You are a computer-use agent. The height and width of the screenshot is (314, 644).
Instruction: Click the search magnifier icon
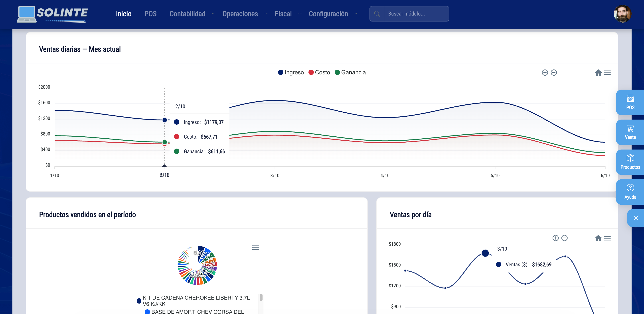click(x=377, y=14)
